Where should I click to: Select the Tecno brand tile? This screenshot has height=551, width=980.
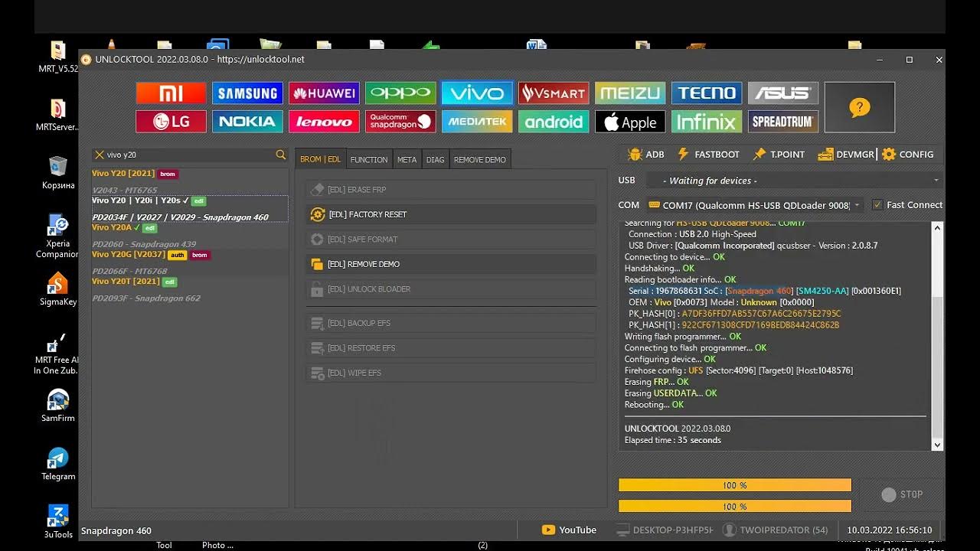point(707,93)
